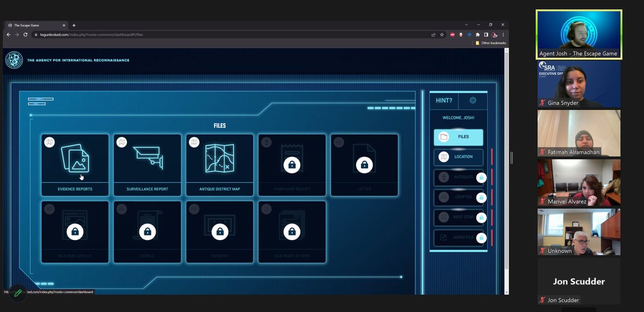The height and width of the screenshot is (312, 644).
Task: Click the ANTIQUE DISTRICT MAP label
Action: click(x=219, y=189)
